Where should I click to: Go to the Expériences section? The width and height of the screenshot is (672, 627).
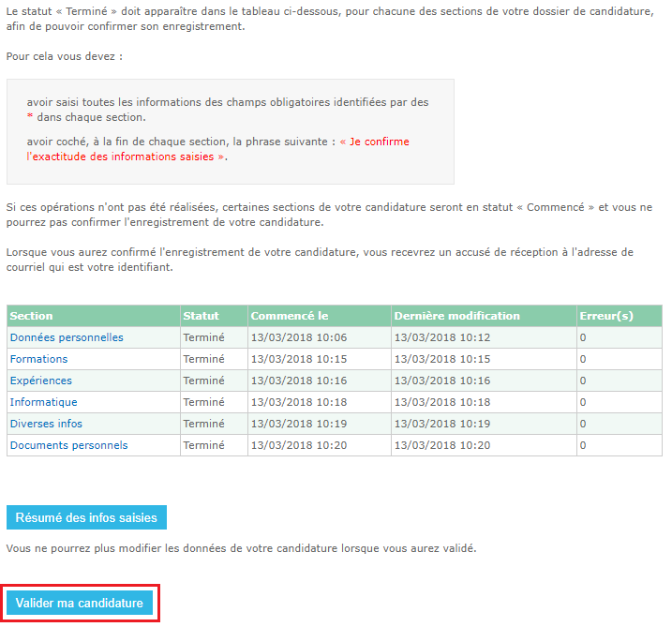point(40,381)
